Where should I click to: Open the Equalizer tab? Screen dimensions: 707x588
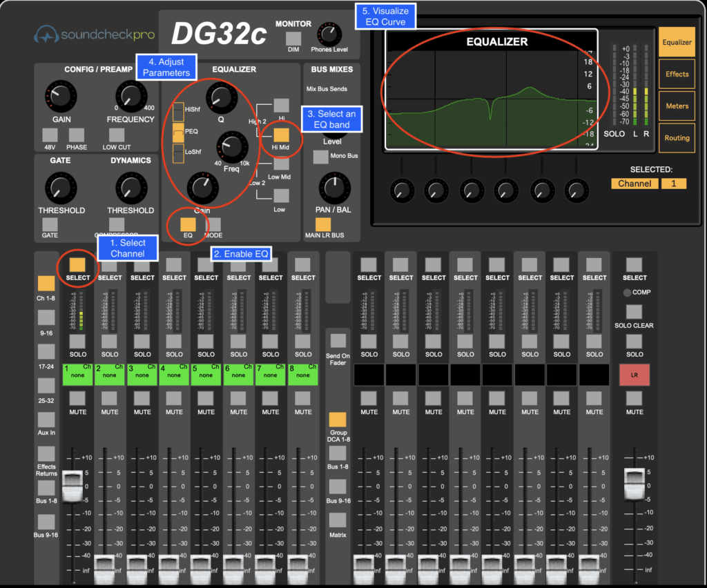click(x=677, y=42)
